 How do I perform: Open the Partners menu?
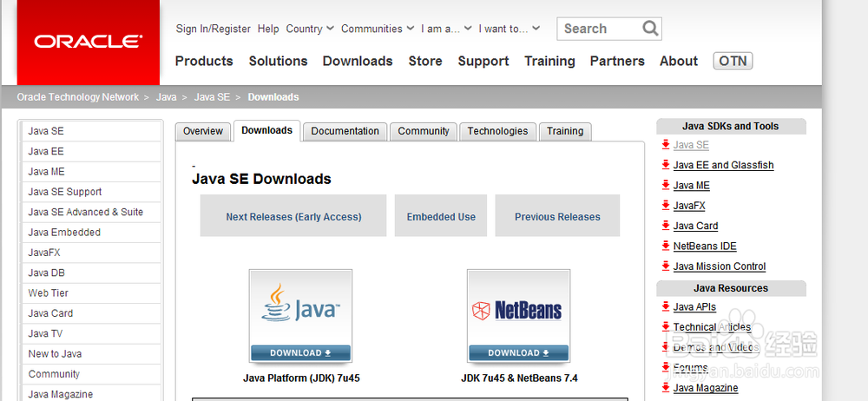click(617, 61)
